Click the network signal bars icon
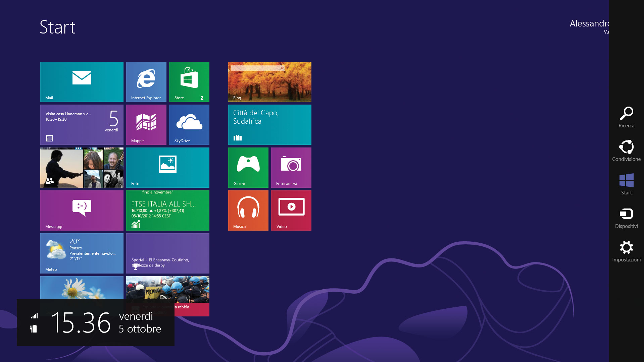The width and height of the screenshot is (644, 362). 34,316
